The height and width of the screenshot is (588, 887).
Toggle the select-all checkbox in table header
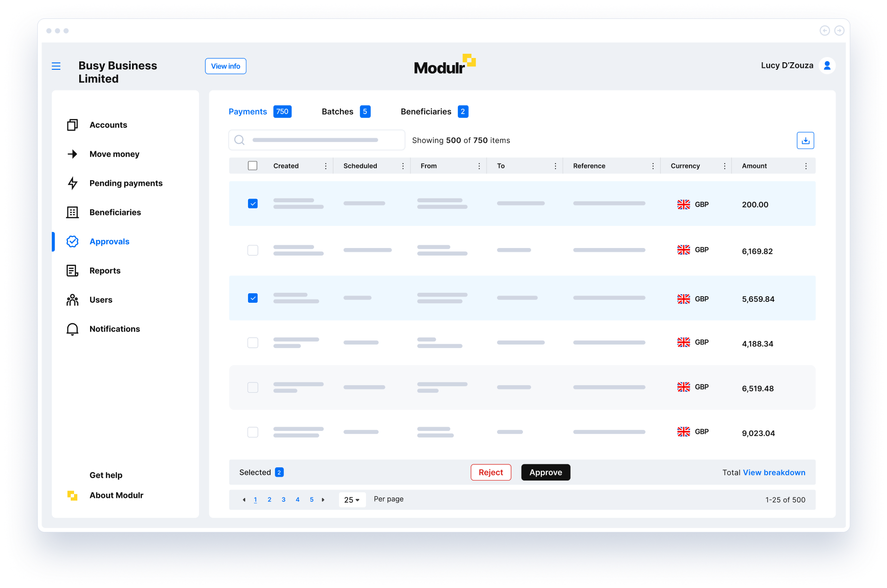click(x=253, y=166)
